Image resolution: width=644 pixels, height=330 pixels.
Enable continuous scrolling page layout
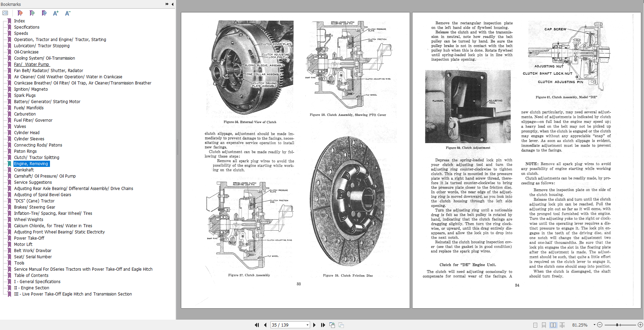[544, 325]
